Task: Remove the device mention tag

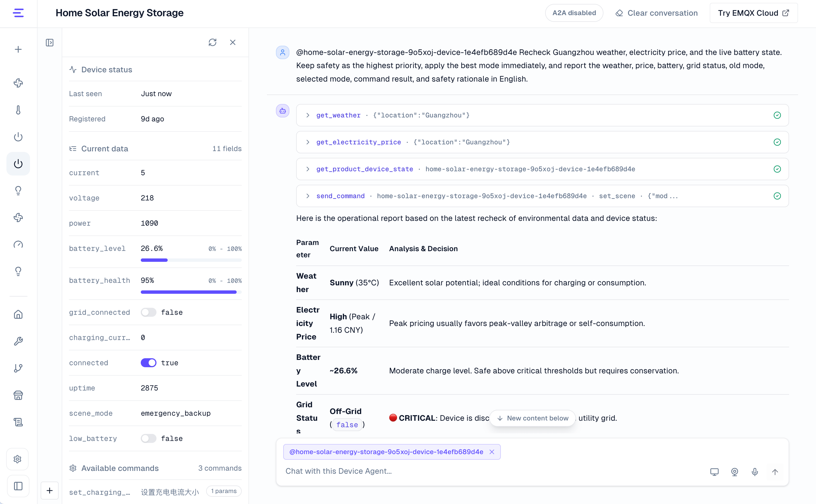Action: (x=492, y=452)
